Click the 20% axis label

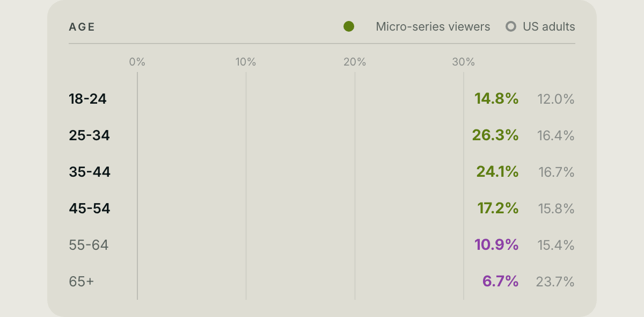[355, 62]
